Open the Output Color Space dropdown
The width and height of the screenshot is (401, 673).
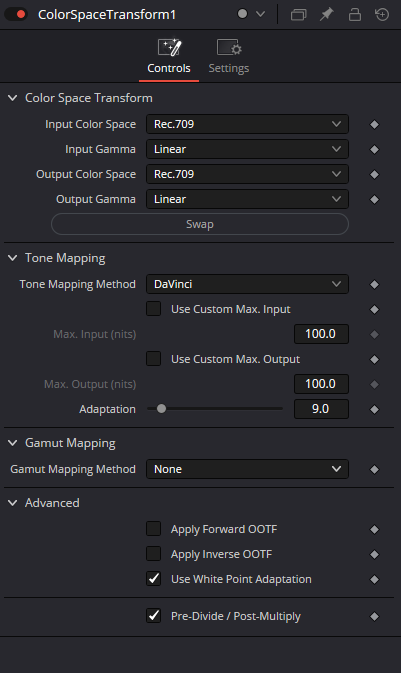[247, 174]
